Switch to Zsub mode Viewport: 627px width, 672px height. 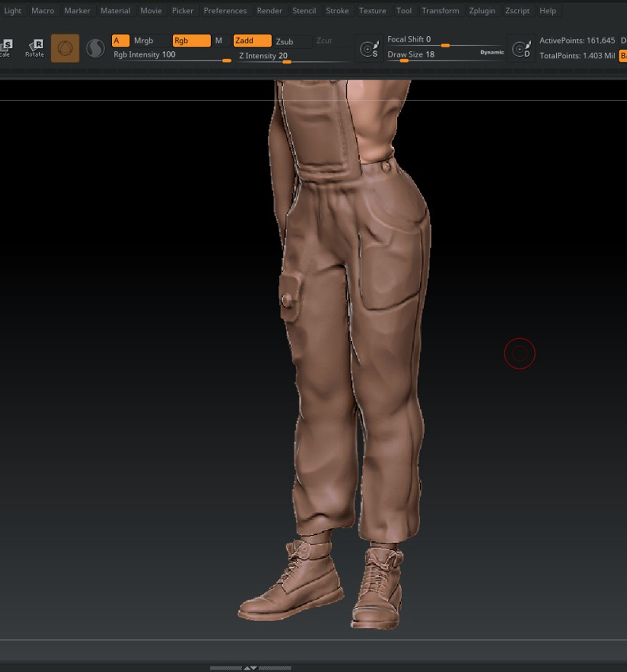pyautogui.click(x=292, y=41)
